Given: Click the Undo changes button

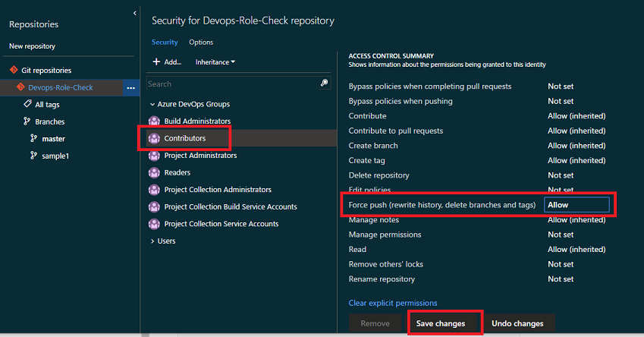Looking at the screenshot, I should [517, 323].
